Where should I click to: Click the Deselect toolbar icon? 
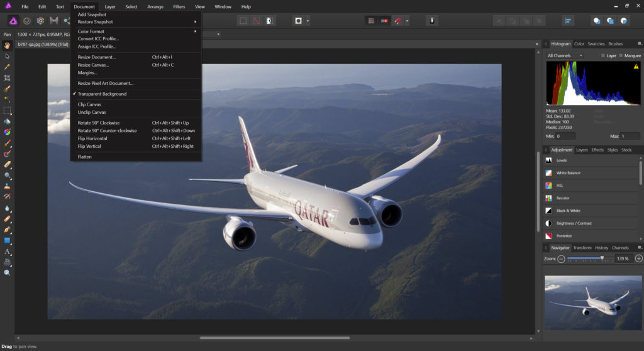(x=257, y=21)
